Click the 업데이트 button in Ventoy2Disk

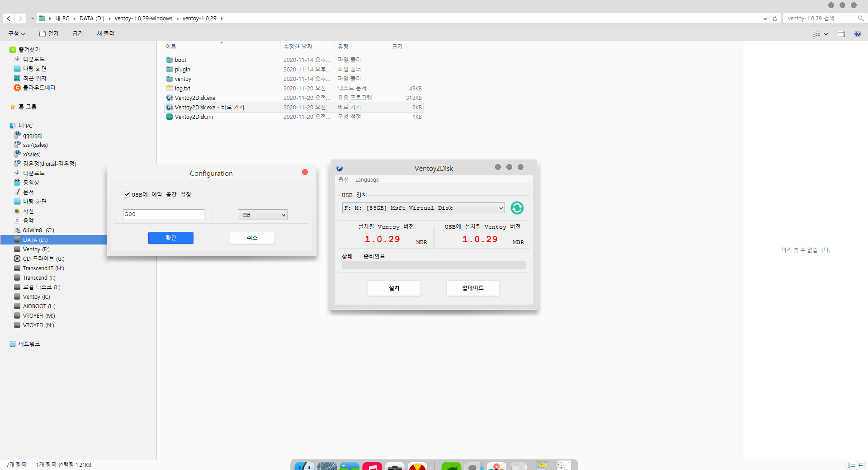(473, 288)
